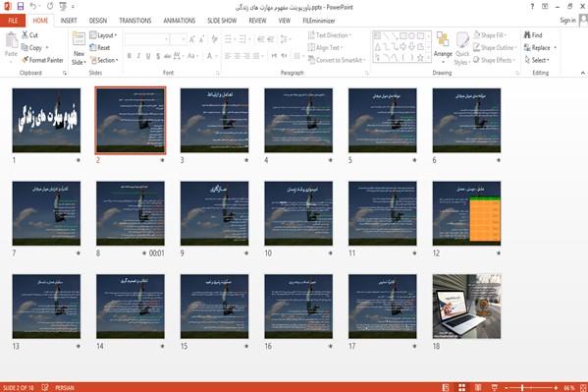Toggle Strikethrough formatting
This screenshot has height=392, width=588.
167,56
